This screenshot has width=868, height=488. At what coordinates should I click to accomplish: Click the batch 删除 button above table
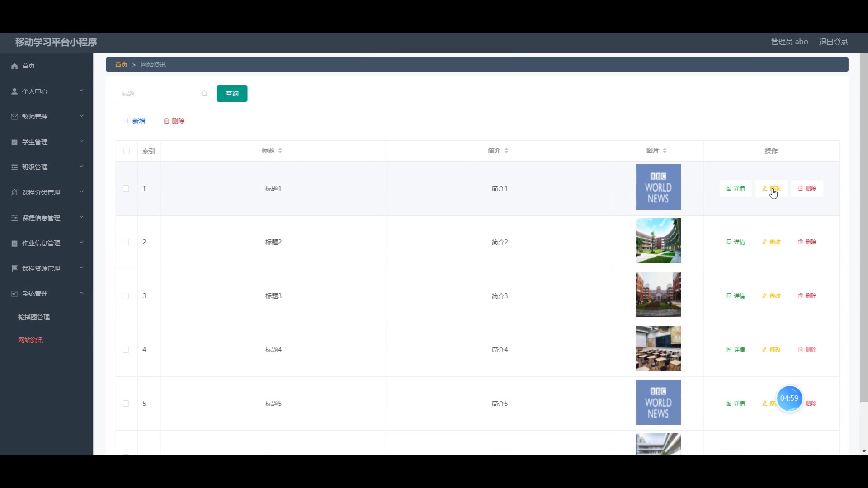click(174, 121)
